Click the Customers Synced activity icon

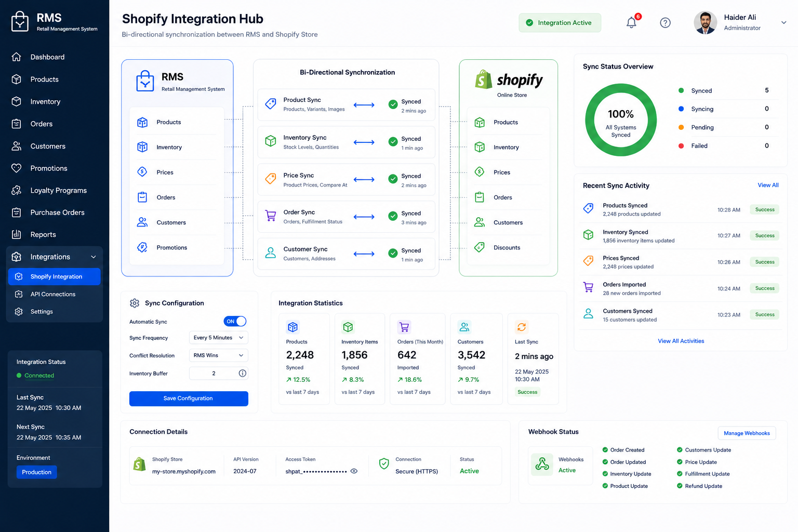coord(588,314)
